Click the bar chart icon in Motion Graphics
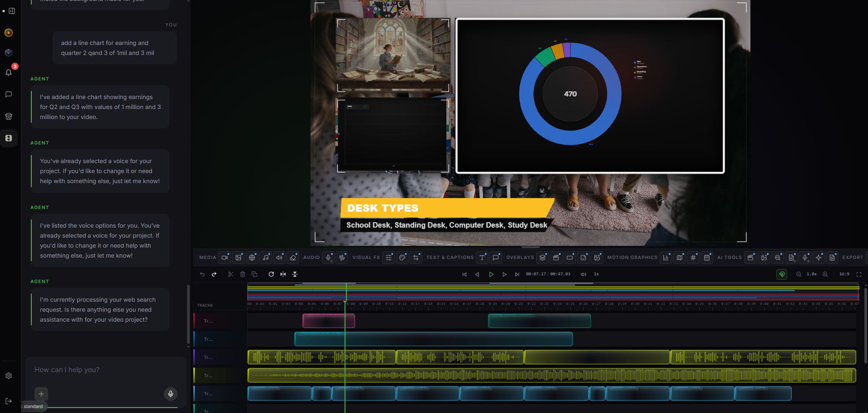 coord(666,258)
